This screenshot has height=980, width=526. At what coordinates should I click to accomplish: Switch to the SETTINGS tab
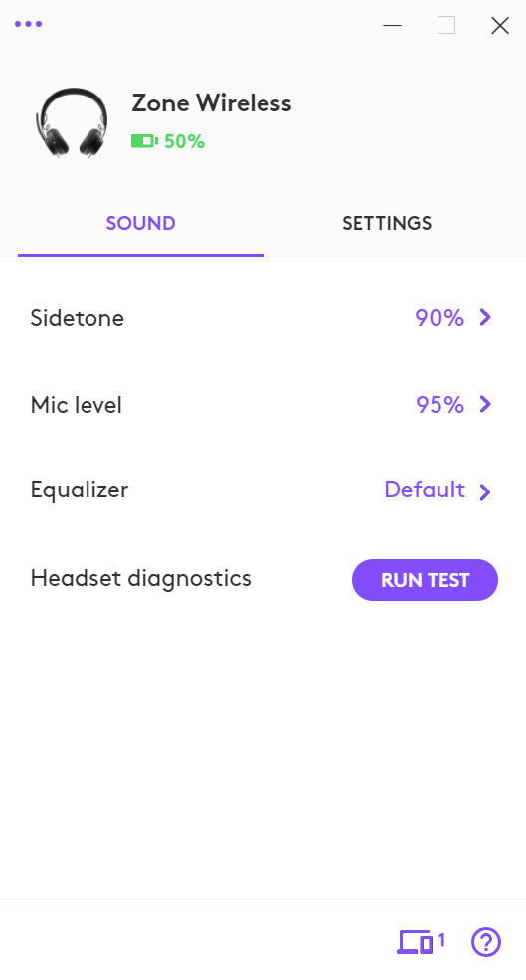[x=387, y=223]
